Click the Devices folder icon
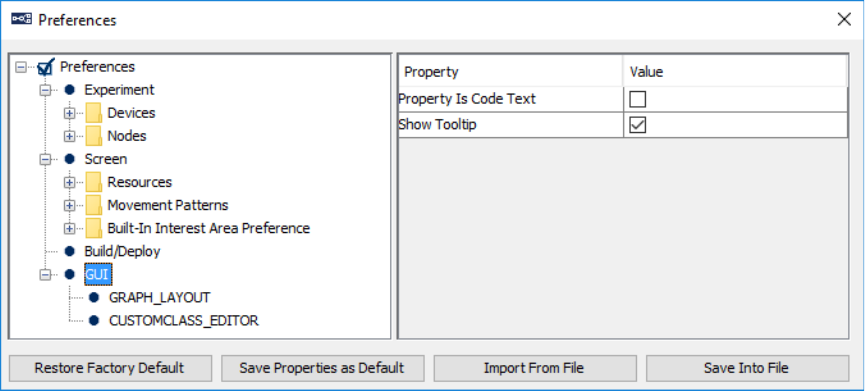This screenshot has width=865, height=391. click(x=94, y=113)
